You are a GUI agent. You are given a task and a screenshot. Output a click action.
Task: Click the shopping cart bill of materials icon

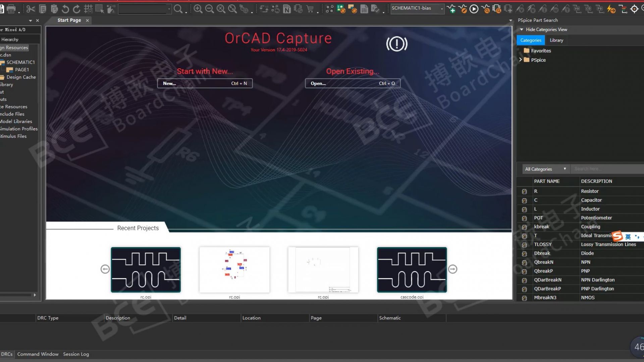310,9
